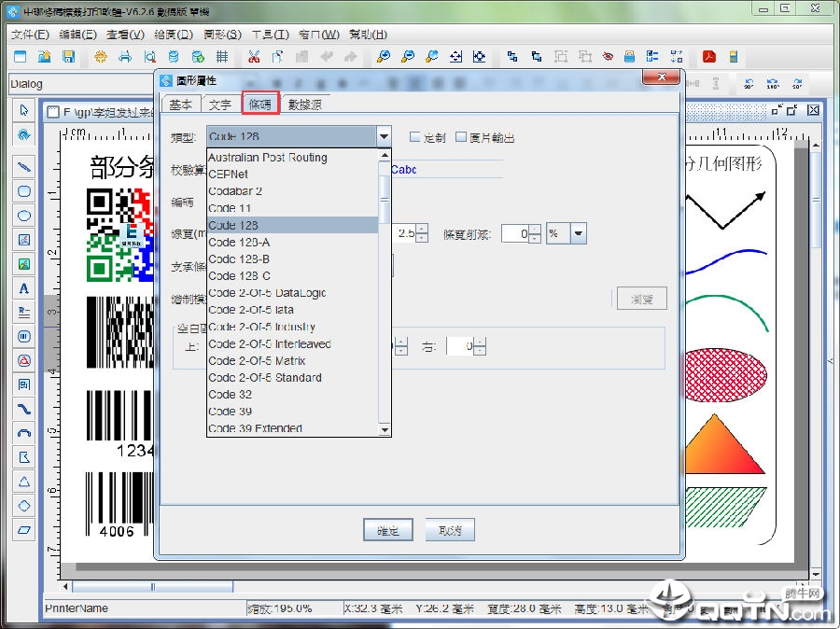Open the percent unit dropdown
Image resolution: width=840 pixels, height=629 pixels.
[579, 233]
